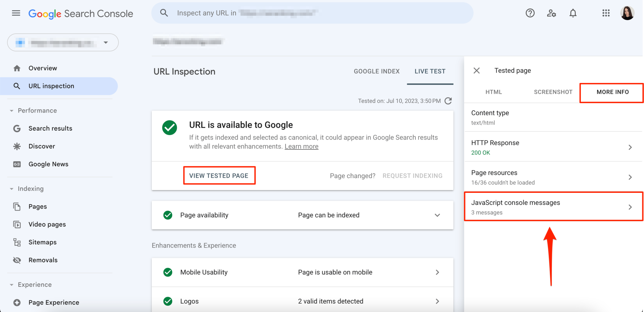Click the Google Search Console logo
The height and width of the screenshot is (312, 644).
click(x=80, y=13)
